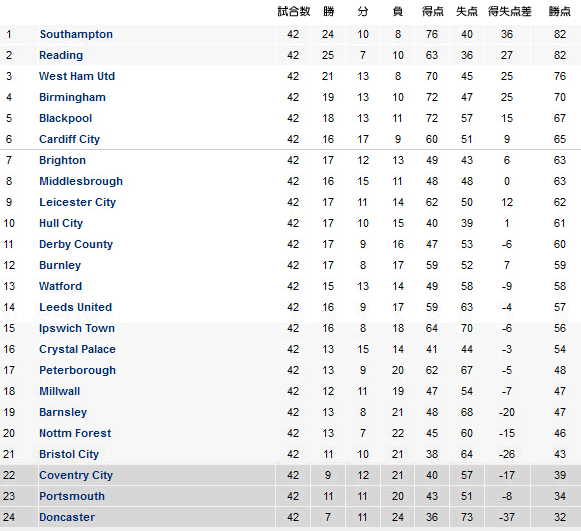Open the Brighton team page
The height and width of the screenshot is (531, 581).
62,160
